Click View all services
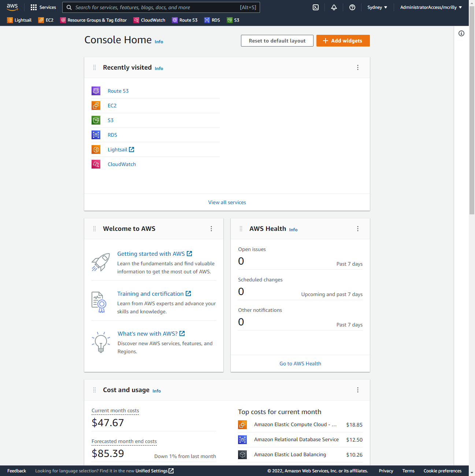The image size is (475, 476). click(227, 202)
